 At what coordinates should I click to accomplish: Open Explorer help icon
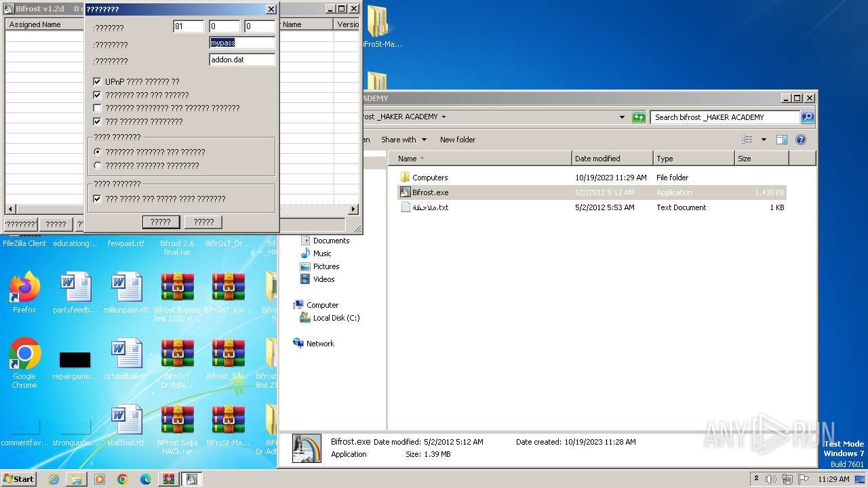pyautogui.click(x=800, y=140)
